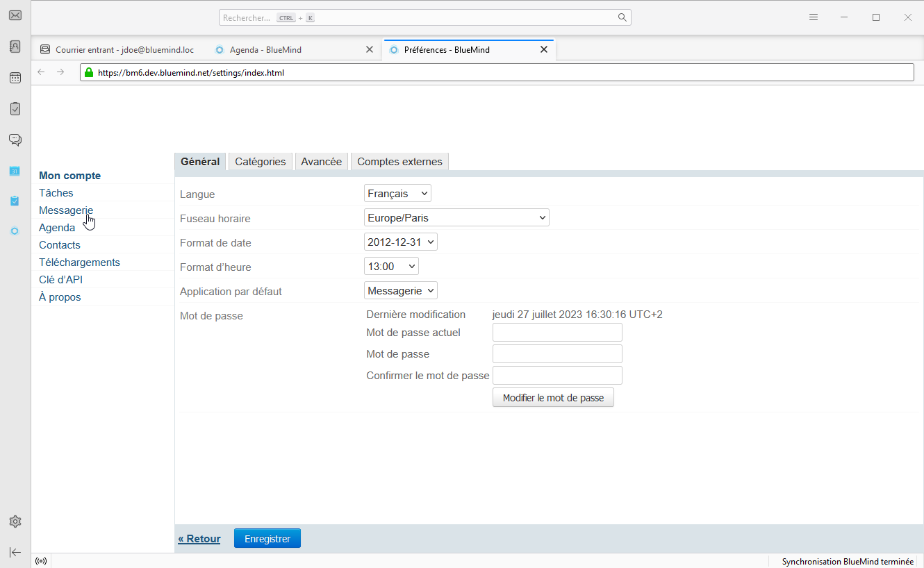Screen dimensions: 924x568
Task: Focus the Mot de passe actuel field
Action: click(557, 333)
